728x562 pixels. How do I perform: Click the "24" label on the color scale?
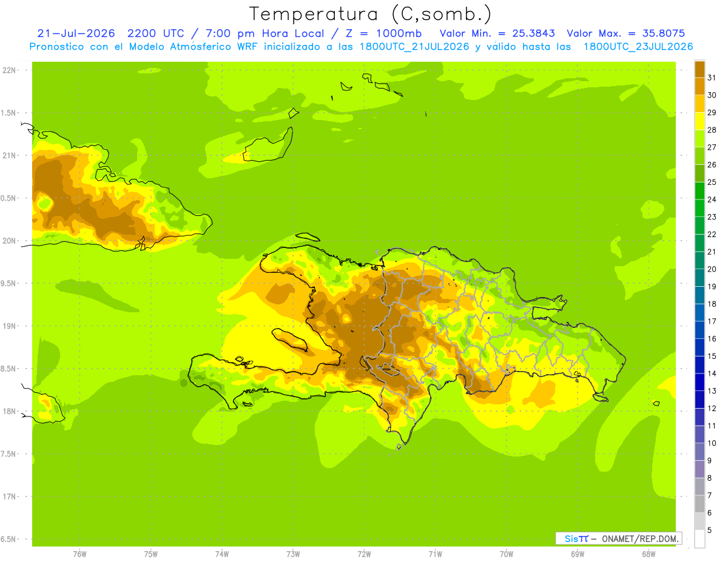point(712,199)
